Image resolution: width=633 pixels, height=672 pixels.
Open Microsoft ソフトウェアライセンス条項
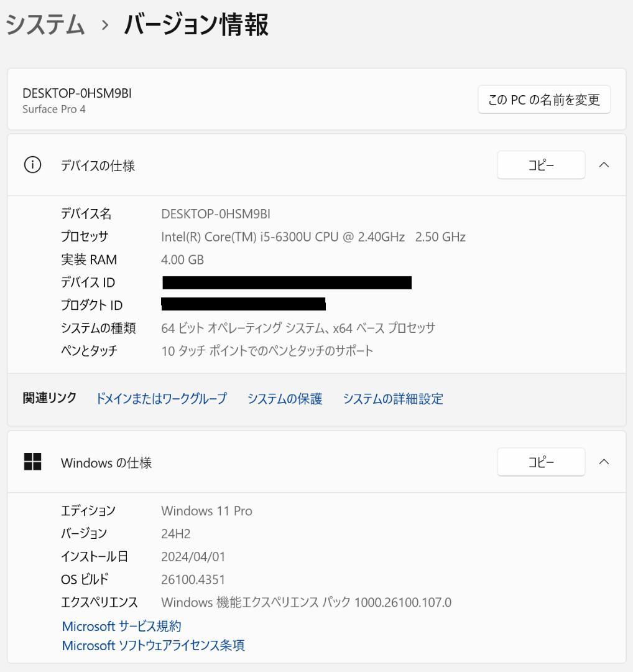(x=153, y=645)
